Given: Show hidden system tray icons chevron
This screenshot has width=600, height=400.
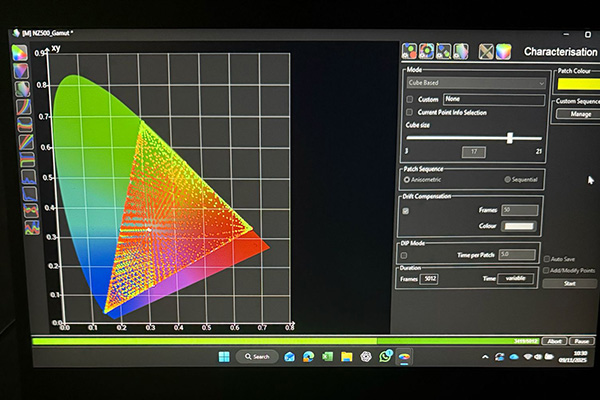Looking at the screenshot, I should point(485,357).
